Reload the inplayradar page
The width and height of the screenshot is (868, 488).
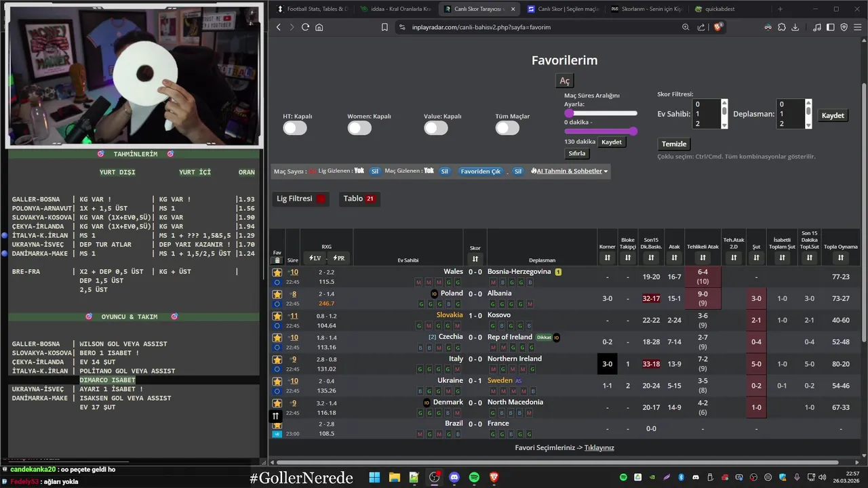click(305, 27)
